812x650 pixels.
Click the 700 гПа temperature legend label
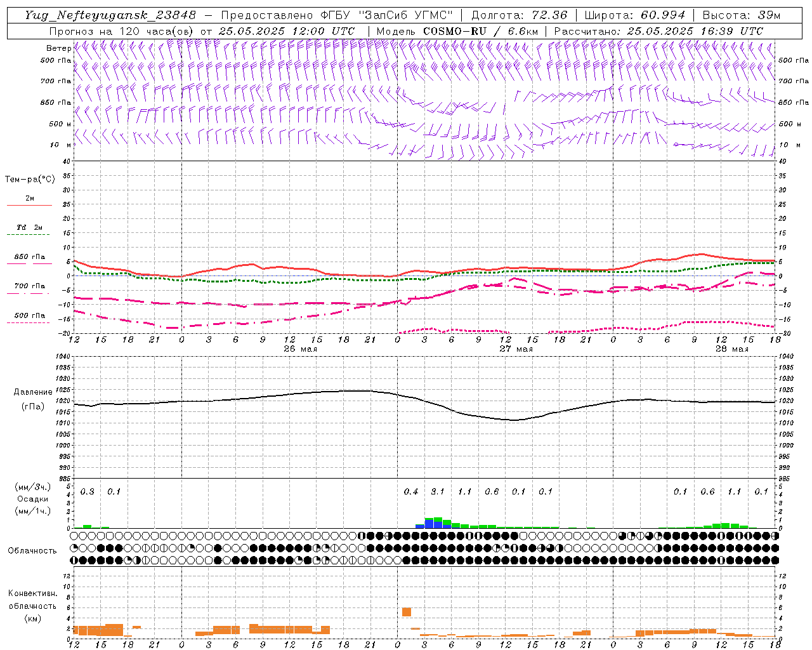pos(30,286)
